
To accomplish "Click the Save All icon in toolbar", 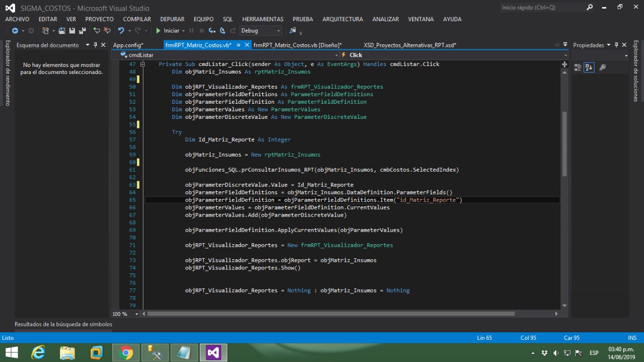I will (x=82, y=31).
